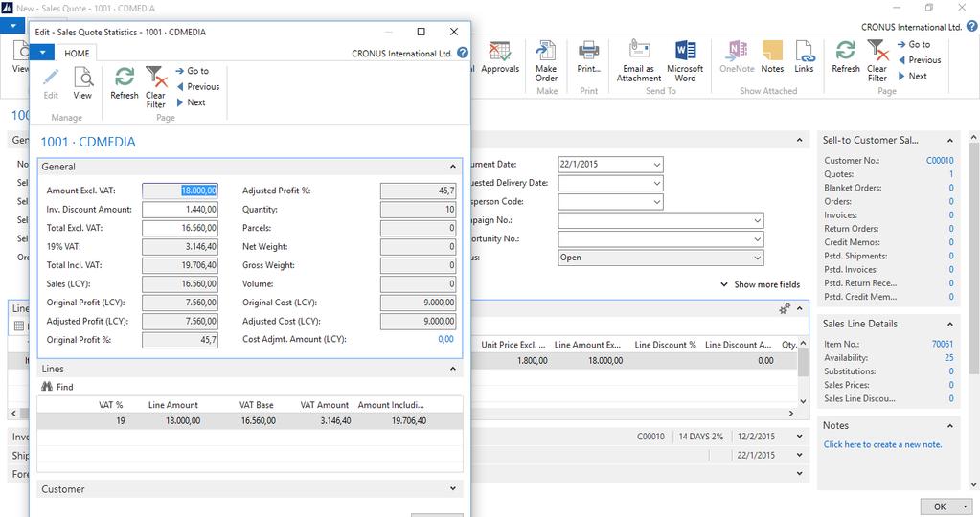
Task: Open the Document Date dropdown
Action: [657, 165]
